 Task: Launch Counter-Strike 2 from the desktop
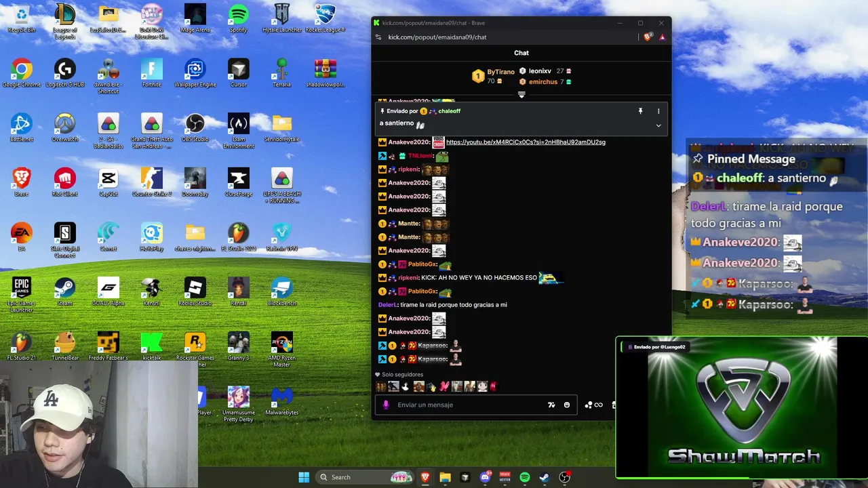coord(152,182)
